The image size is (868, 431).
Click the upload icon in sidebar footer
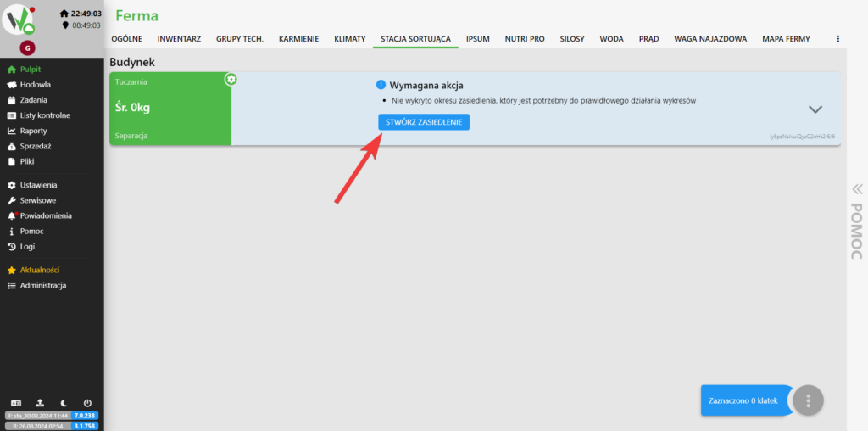coord(39,403)
